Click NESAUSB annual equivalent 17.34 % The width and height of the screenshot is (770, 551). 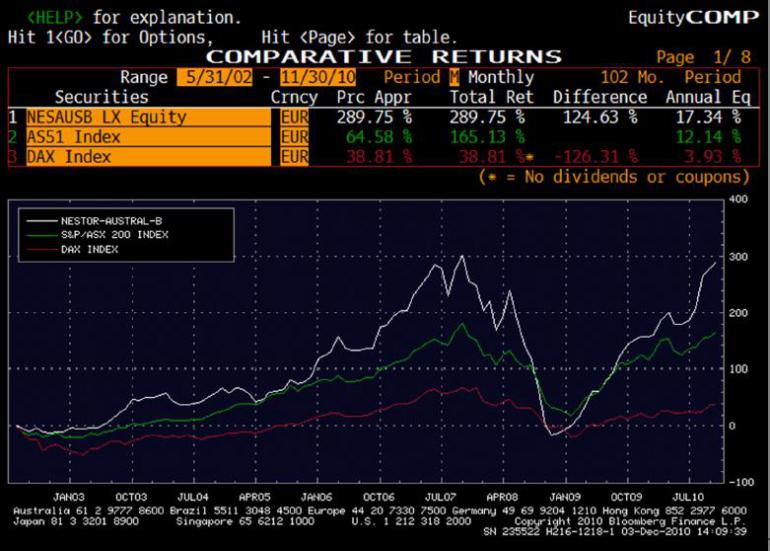(708, 117)
